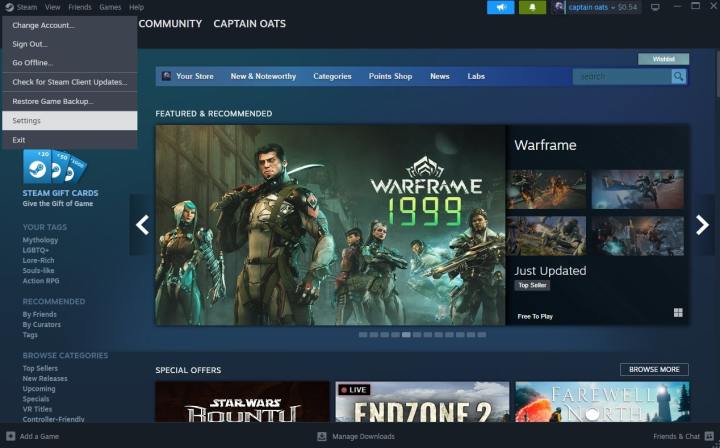
Task: Click the Browse More button
Action: coord(653,369)
